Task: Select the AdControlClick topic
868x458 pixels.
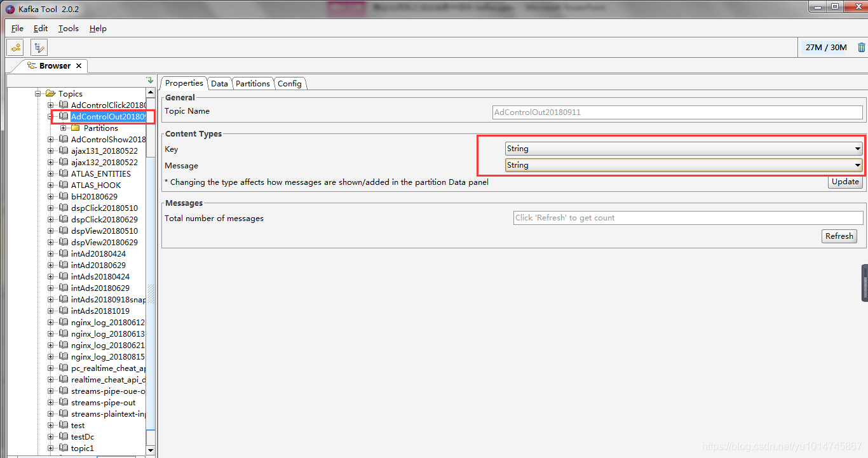Action: click(x=108, y=105)
